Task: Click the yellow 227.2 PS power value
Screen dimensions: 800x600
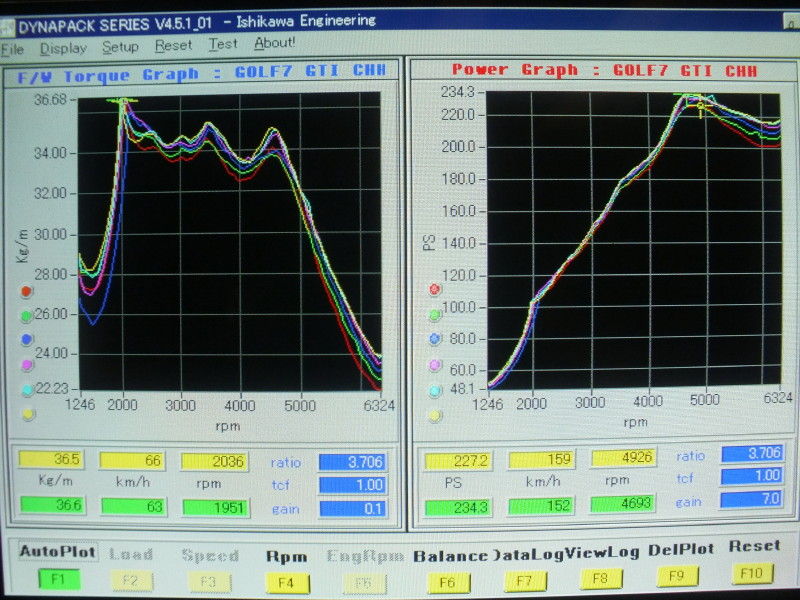Action: (458, 461)
